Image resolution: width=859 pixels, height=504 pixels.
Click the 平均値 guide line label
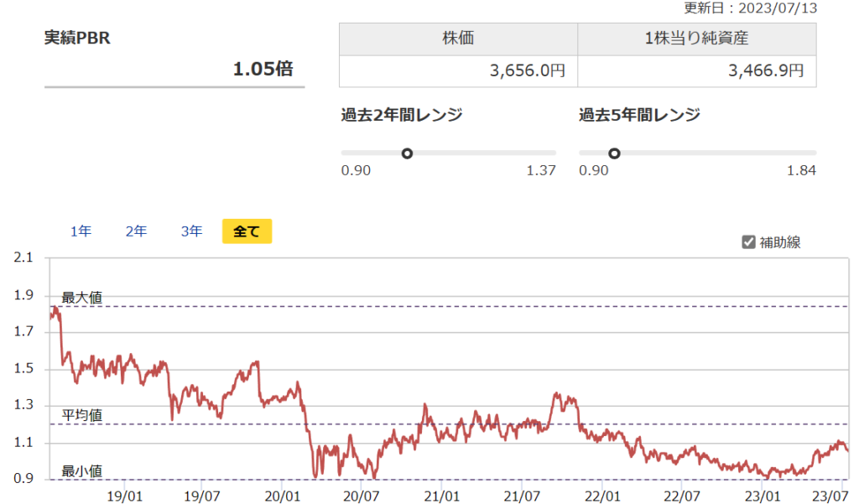[x=82, y=415]
